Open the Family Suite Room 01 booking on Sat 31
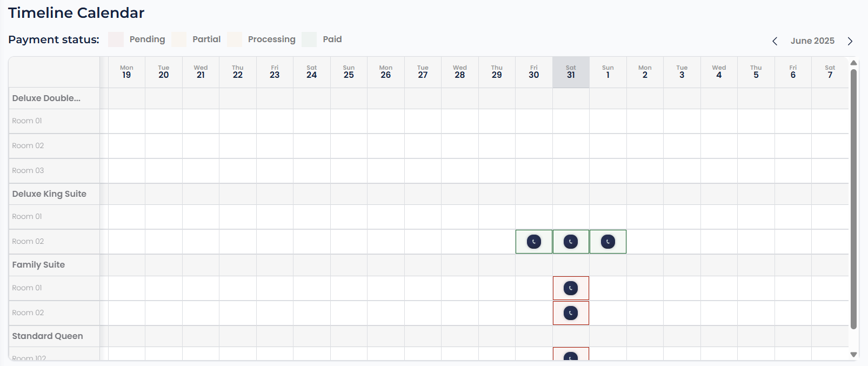The height and width of the screenshot is (366, 868). coord(571,288)
